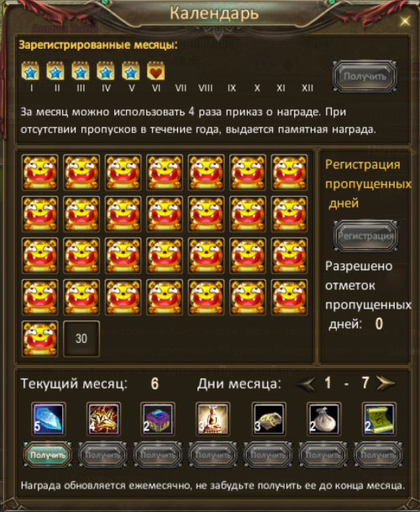Screen dimensions: 420x512
Task: Select the white sack reward icon
Action: (324, 419)
